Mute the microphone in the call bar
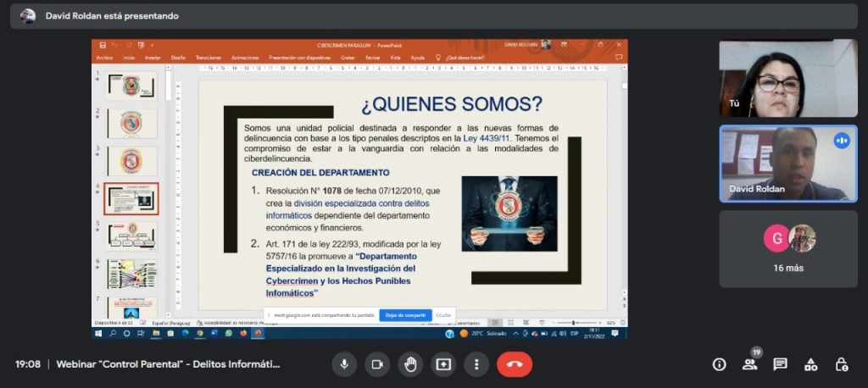Image resolution: width=868 pixels, height=388 pixels. click(x=344, y=364)
